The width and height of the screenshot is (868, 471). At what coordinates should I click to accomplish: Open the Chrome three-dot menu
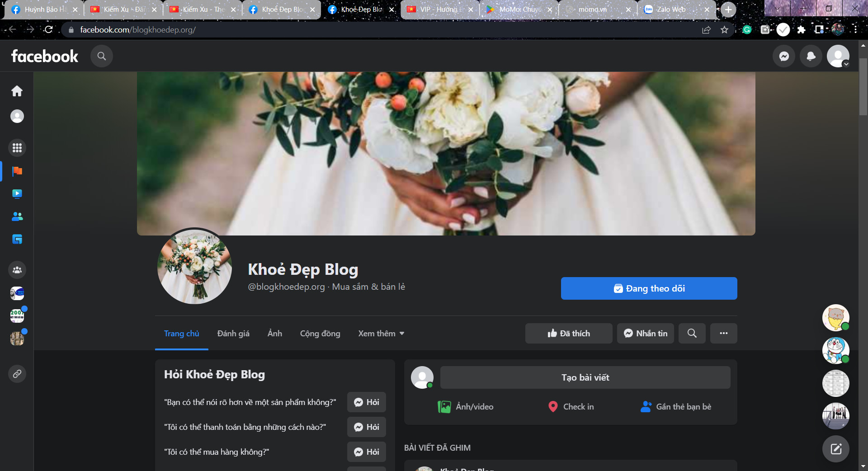pyautogui.click(x=855, y=29)
